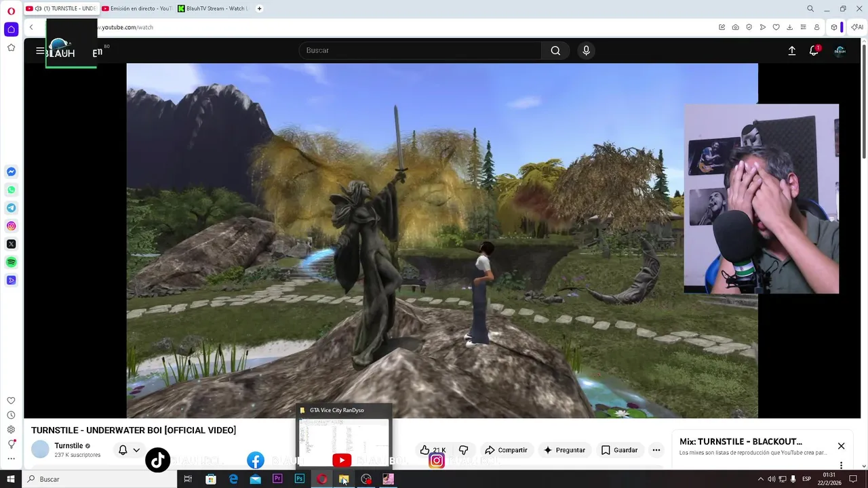Open sidebar bookmarks heart icon
Screen dimensions: 868x488
point(11,401)
